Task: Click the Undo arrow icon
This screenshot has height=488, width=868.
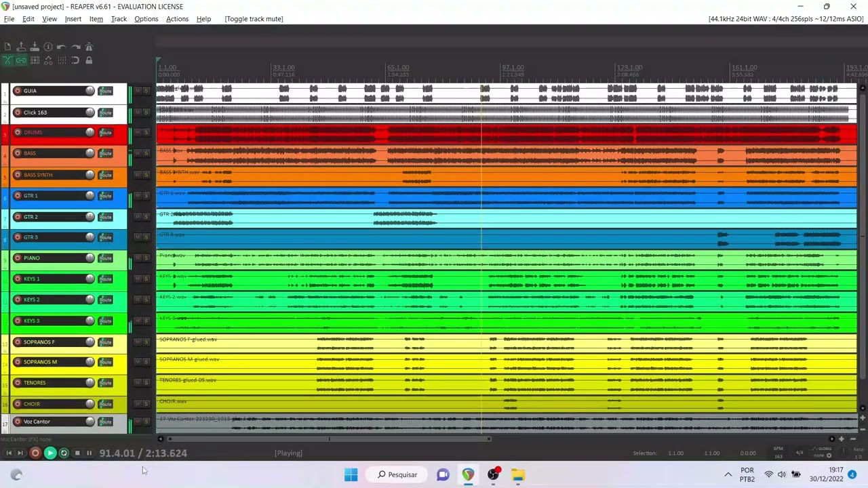Action: 62,47
